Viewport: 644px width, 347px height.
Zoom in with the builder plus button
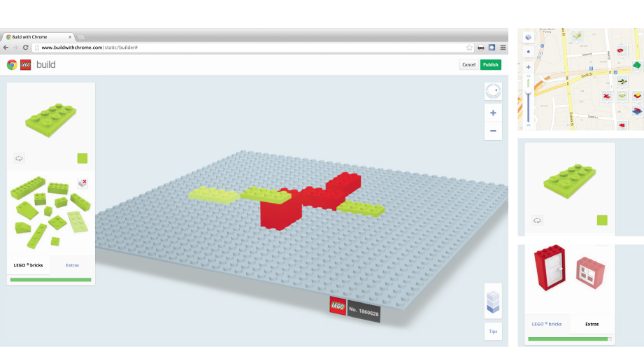click(493, 113)
